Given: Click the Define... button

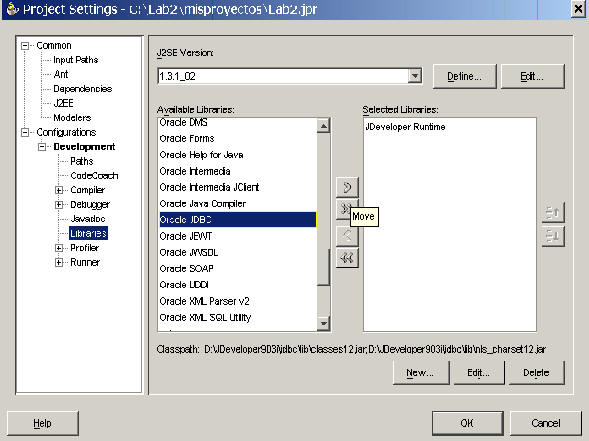Looking at the screenshot, I should click(x=465, y=76).
